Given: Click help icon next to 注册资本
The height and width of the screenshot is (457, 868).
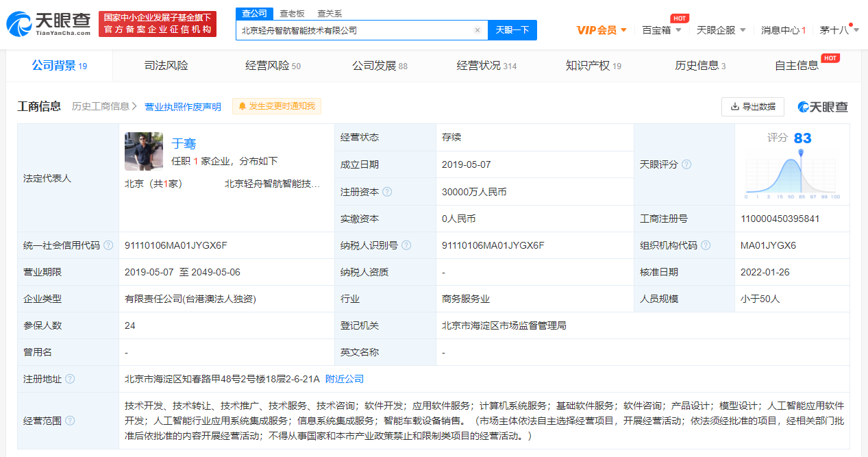Looking at the screenshot, I should (x=387, y=192).
